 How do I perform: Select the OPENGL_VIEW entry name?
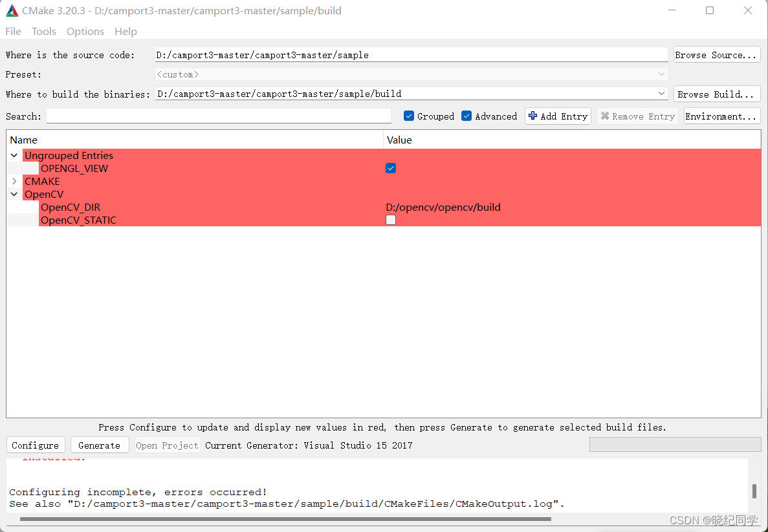(74, 168)
